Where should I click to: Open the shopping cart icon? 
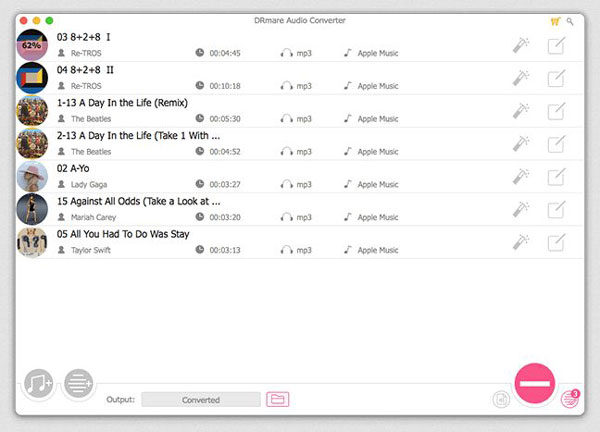click(555, 20)
